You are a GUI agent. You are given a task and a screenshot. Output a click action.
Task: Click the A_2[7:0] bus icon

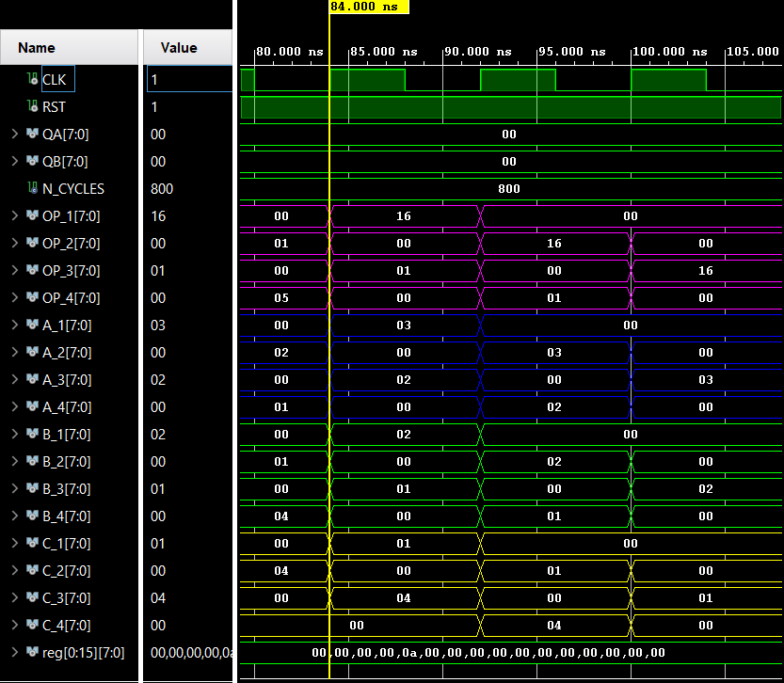[x=33, y=352]
